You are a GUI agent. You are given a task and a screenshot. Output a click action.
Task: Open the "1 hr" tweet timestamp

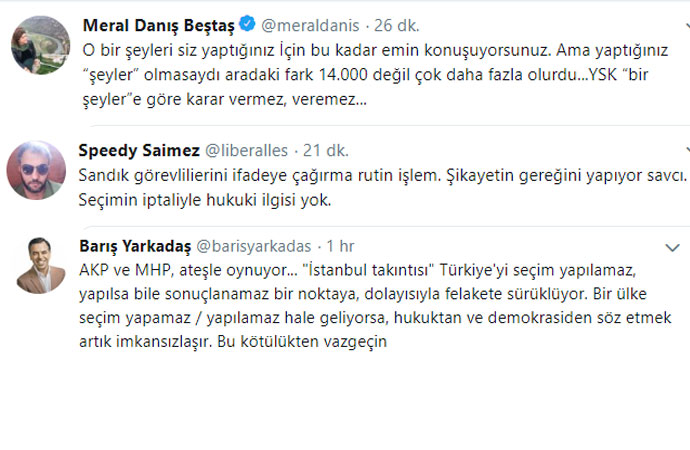(341, 246)
